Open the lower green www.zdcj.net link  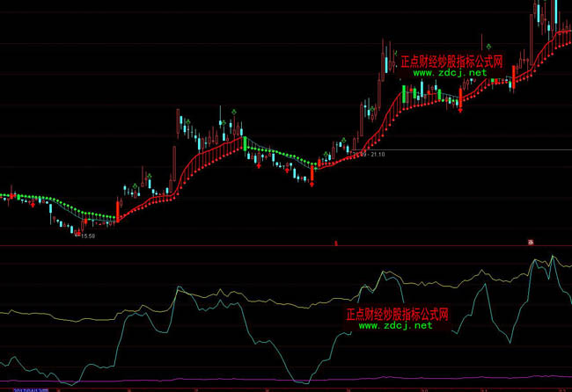(395, 325)
